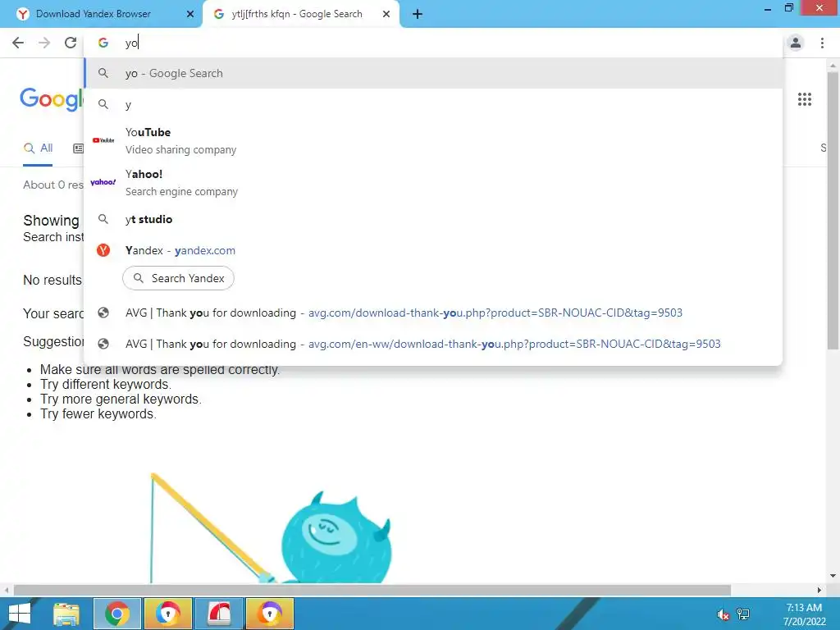Click the Yahoo logo icon in suggestions

click(103, 182)
